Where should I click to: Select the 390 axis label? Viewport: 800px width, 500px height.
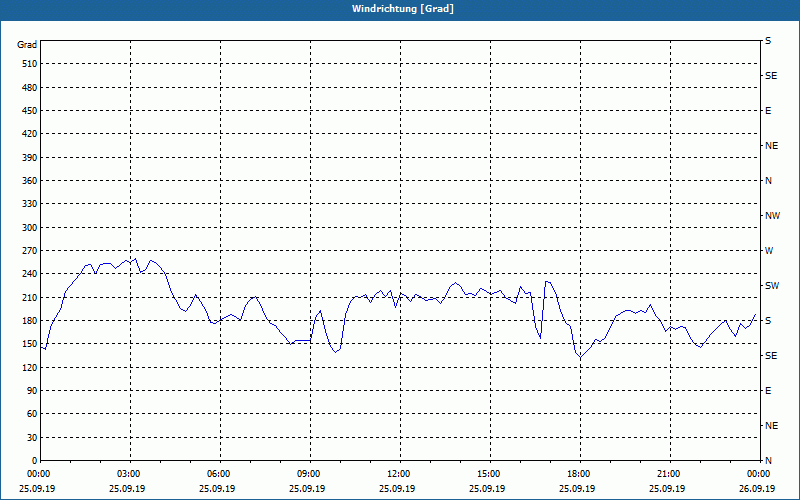pos(30,157)
